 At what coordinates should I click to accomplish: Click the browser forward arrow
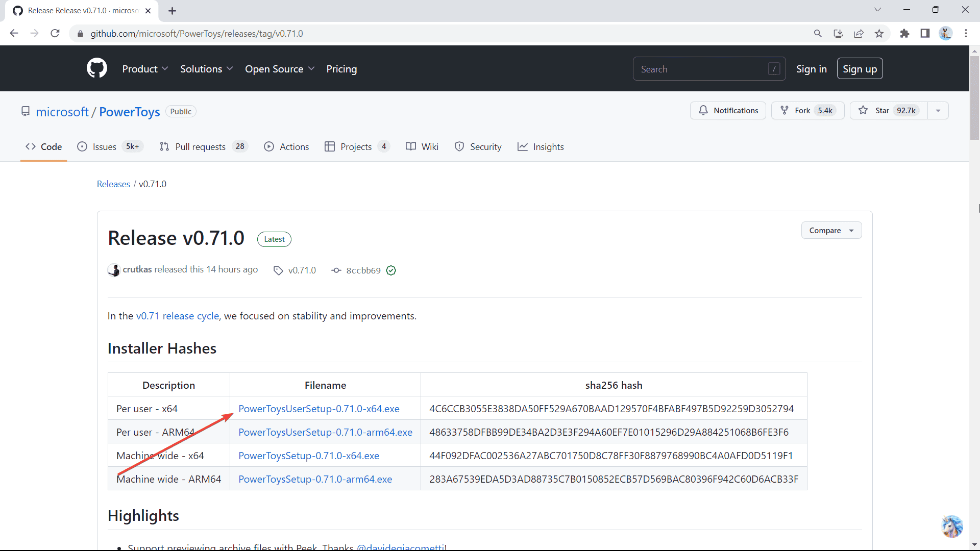click(34, 33)
